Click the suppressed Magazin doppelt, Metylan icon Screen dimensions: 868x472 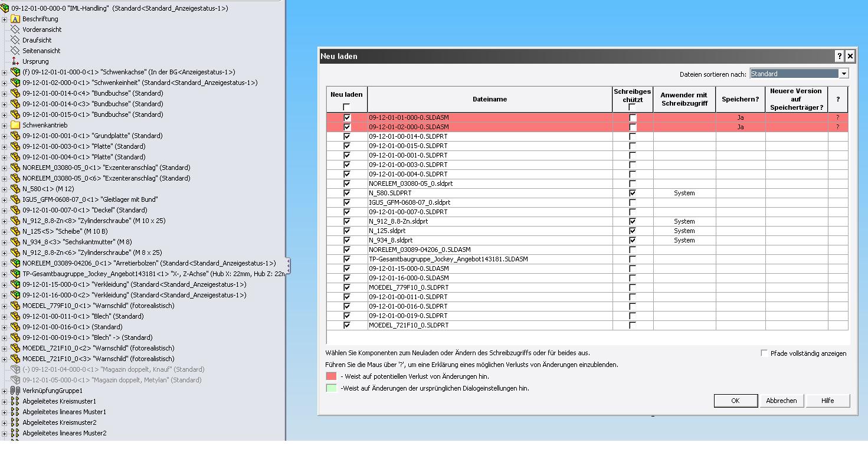click(15, 380)
